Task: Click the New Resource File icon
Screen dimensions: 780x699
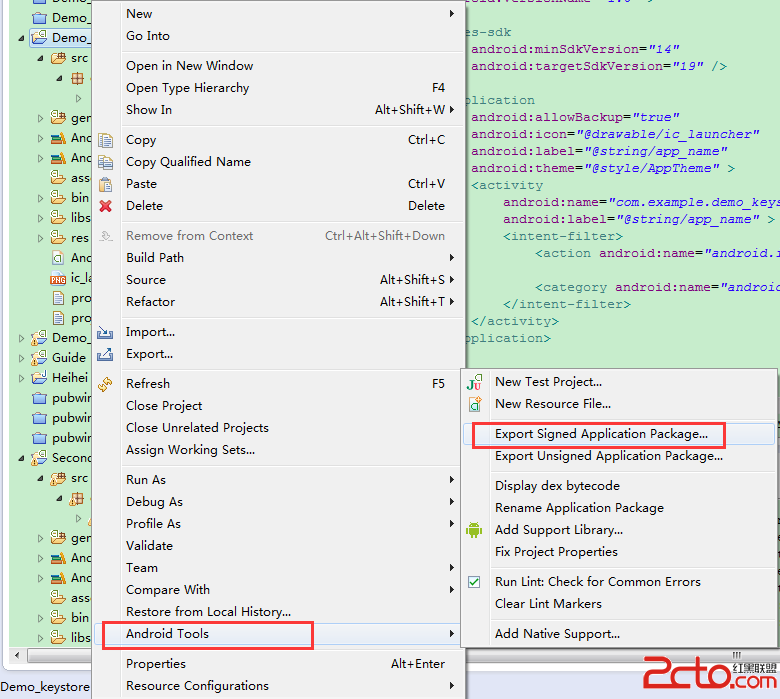Action: [475, 404]
